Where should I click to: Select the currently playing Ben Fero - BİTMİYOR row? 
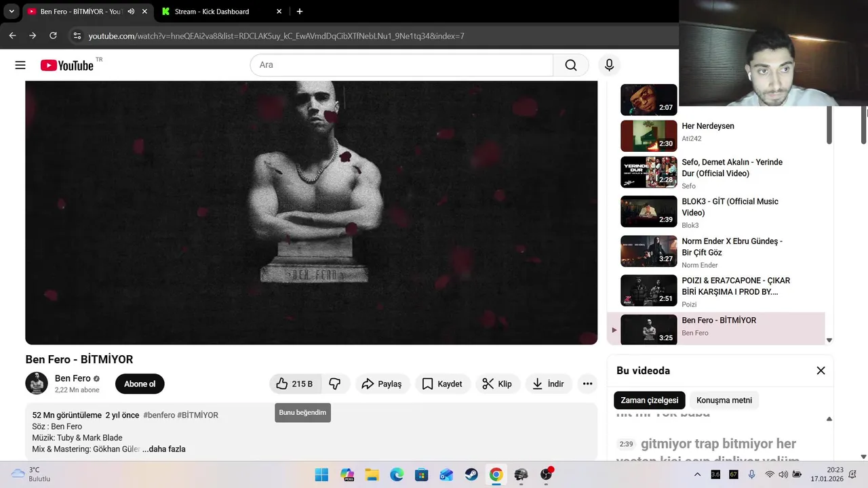pos(716,329)
